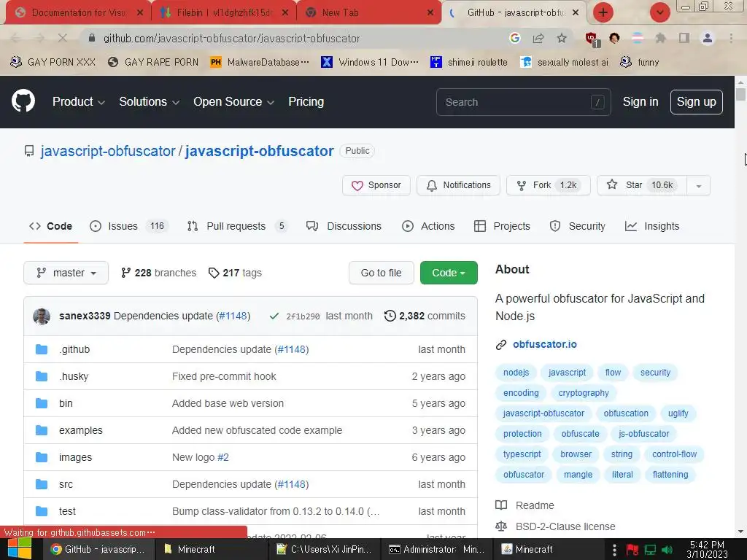The width and height of the screenshot is (747, 560).
Task: Click the Go to file button
Action: tap(381, 273)
